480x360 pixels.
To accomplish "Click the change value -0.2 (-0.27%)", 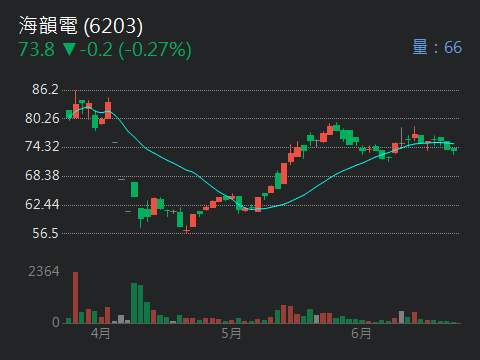I will pyautogui.click(x=136, y=50).
